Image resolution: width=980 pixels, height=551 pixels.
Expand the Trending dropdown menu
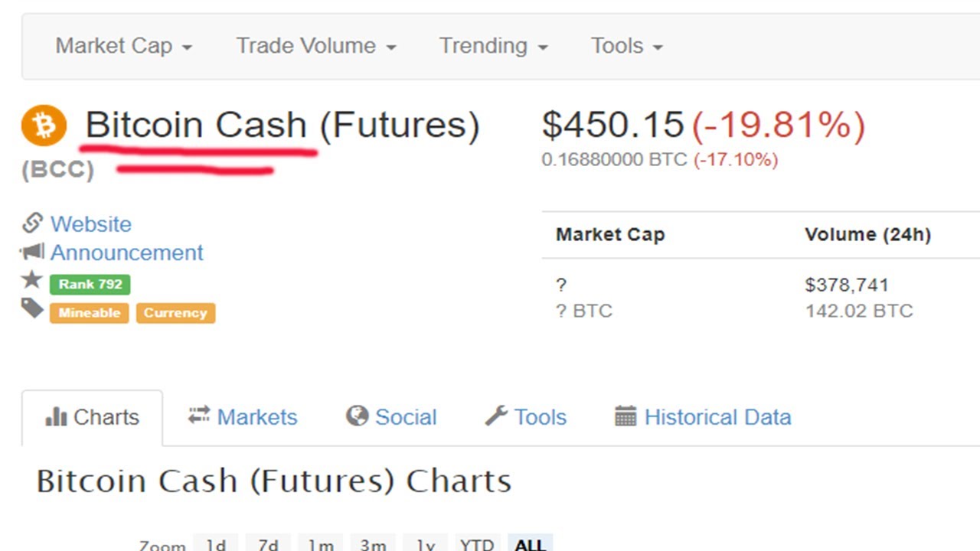click(x=493, y=46)
